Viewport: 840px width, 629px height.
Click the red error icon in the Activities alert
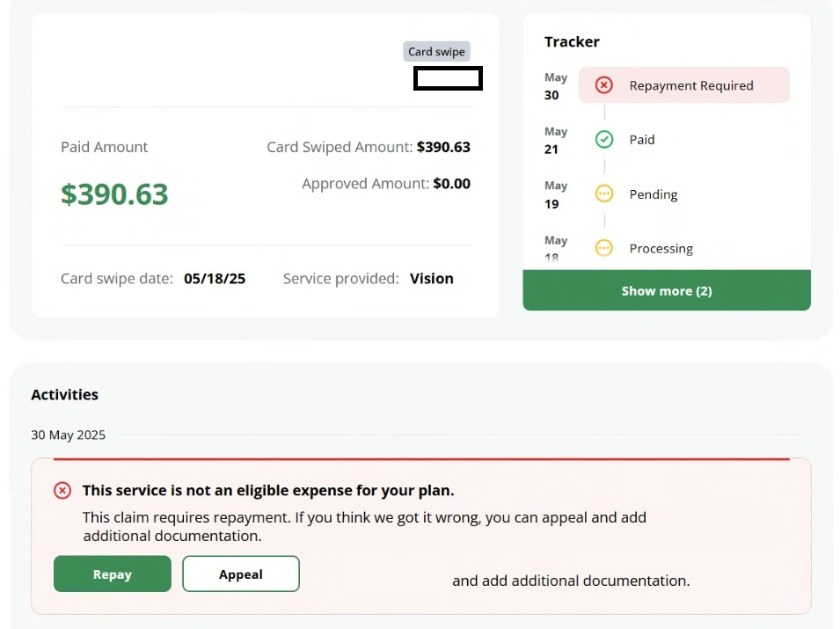62,491
